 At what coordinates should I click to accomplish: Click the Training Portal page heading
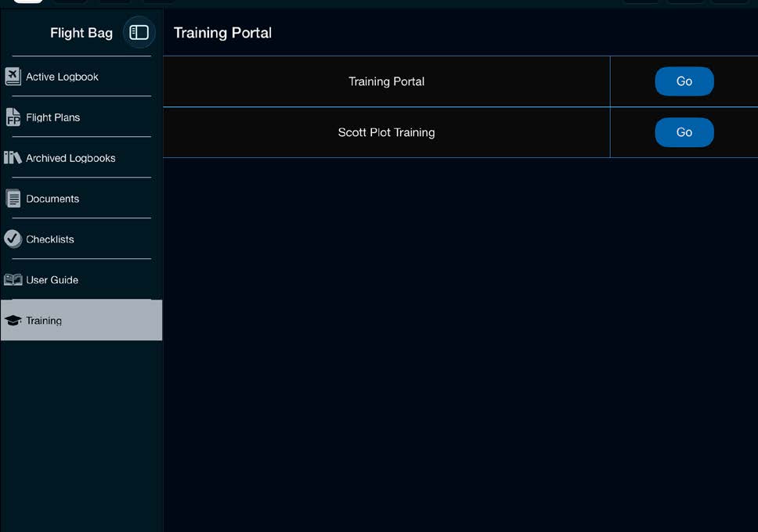222,33
